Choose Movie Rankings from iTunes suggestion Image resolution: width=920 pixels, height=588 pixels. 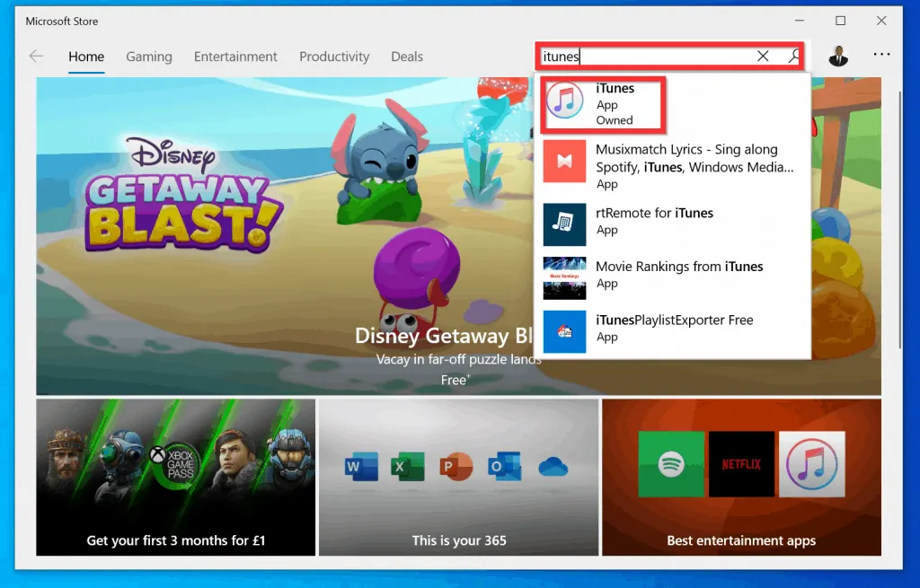click(x=679, y=274)
